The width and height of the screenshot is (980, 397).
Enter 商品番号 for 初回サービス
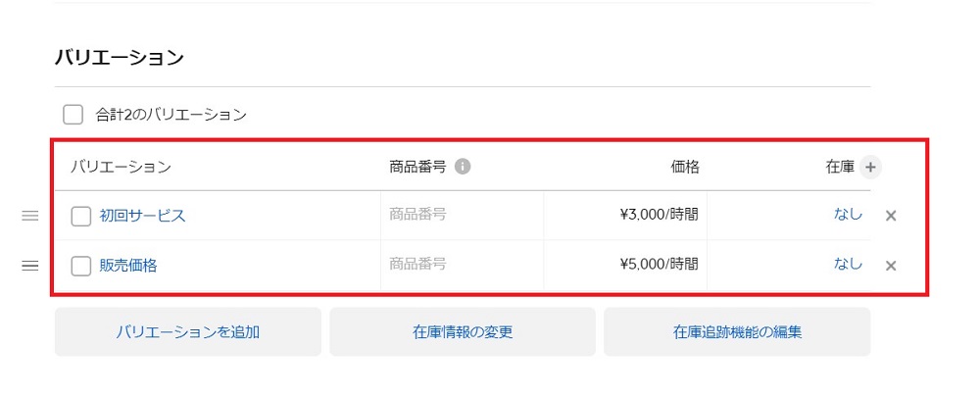point(461,215)
